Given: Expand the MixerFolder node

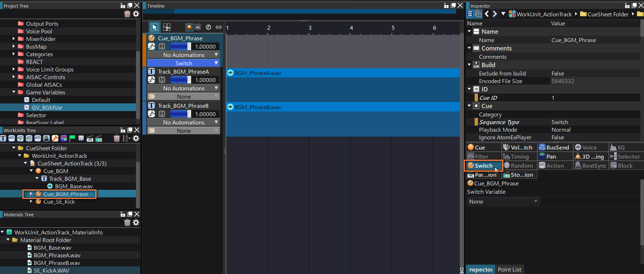Looking at the screenshot, I should 14,39.
